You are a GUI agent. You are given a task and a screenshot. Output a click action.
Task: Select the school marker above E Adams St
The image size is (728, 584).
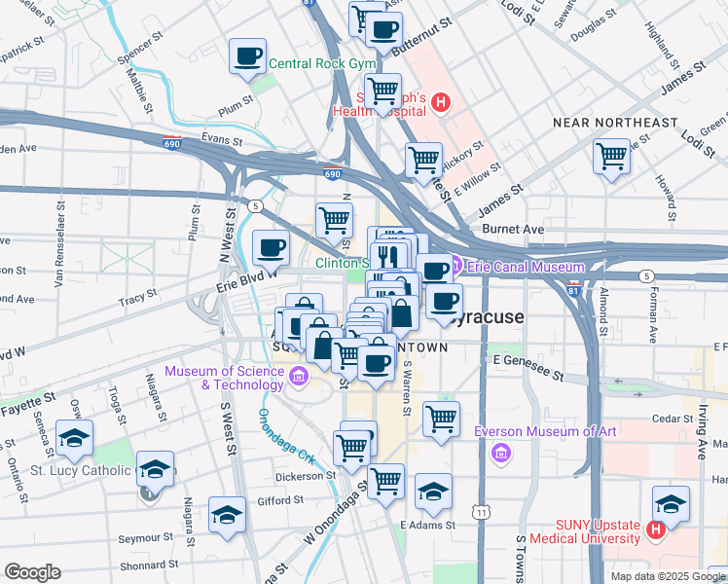(x=433, y=494)
